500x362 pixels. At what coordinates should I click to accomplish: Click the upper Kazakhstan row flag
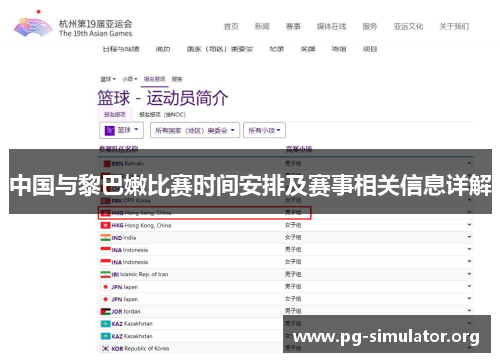pyautogui.click(x=105, y=324)
